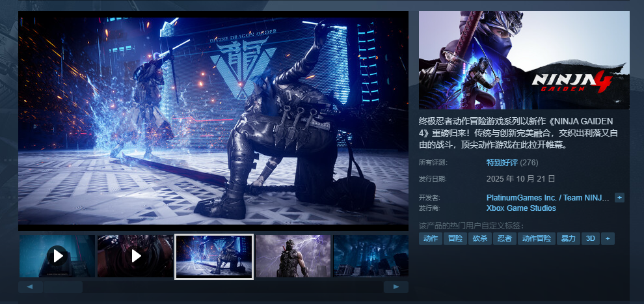Expand more user tags with plus button
This screenshot has width=644, height=304.
[608, 239]
